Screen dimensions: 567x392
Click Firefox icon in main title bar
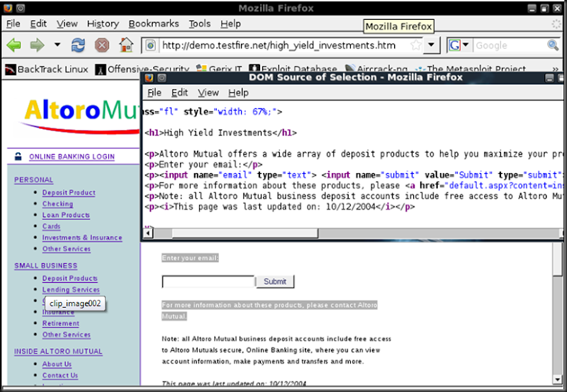(8, 8)
